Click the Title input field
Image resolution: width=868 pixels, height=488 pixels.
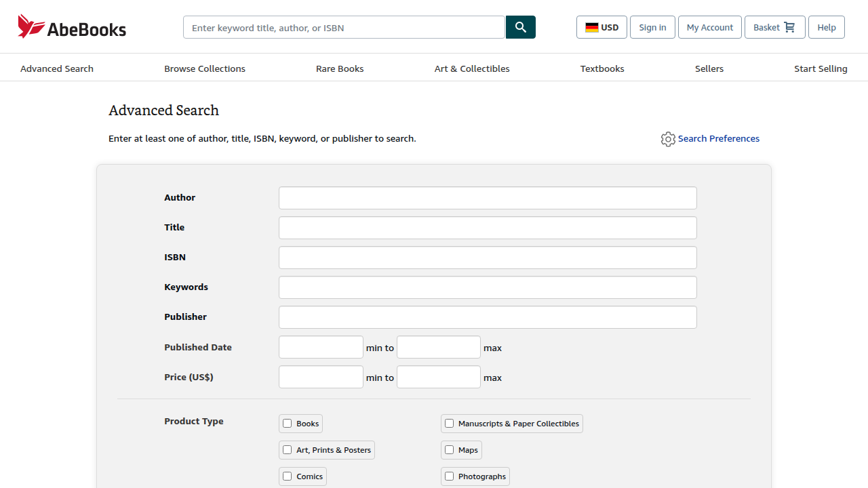pos(488,228)
